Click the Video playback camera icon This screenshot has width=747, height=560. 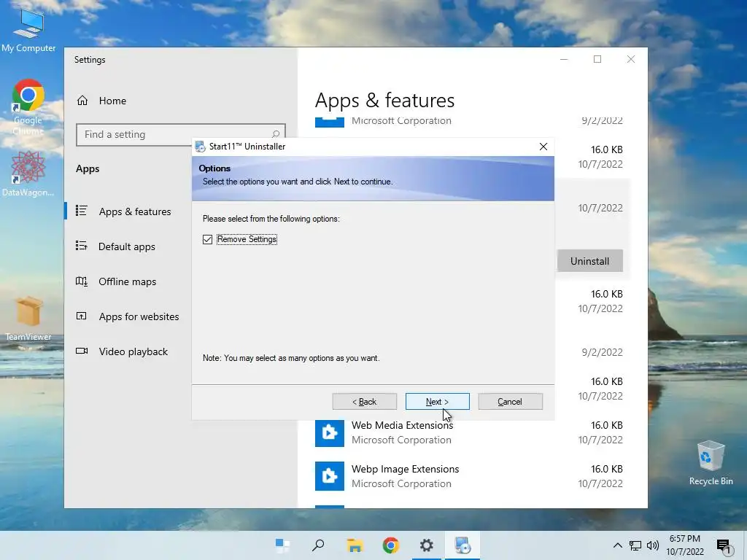pyautogui.click(x=82, y=351)
